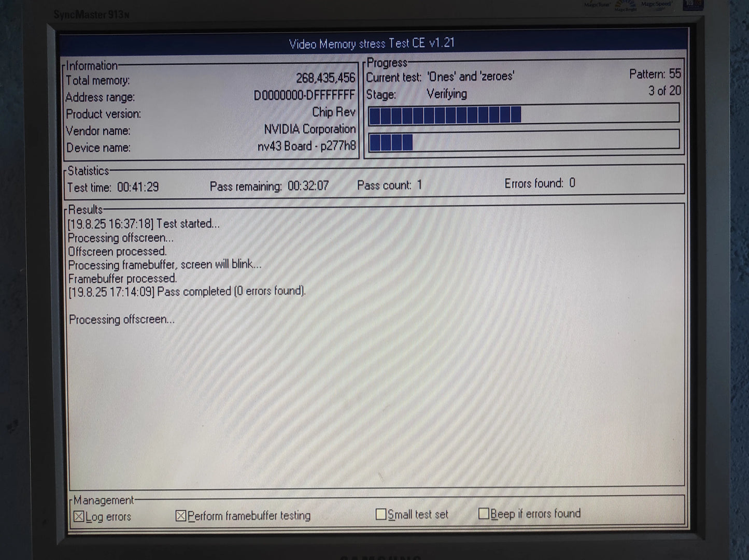This screenshot has height=560, width=749.
Task: Click device name 'nv43 Board - p277h8'
Action: 307,147
